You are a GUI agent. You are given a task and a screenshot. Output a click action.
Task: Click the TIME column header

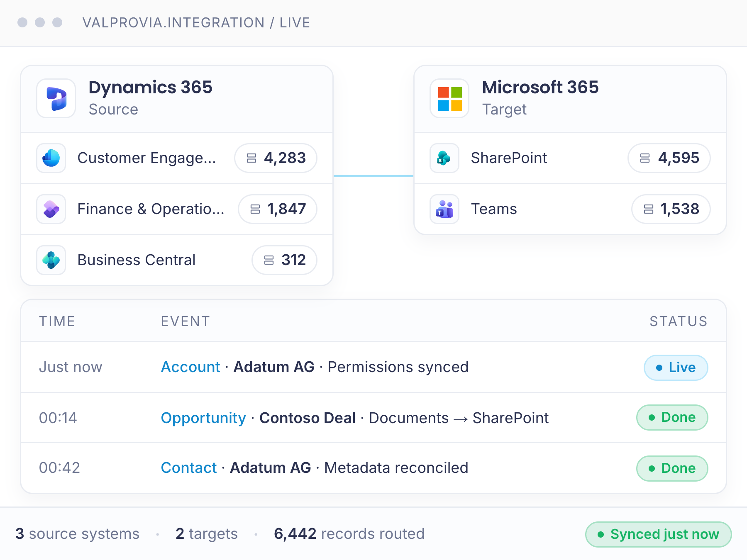pyautogui.click(x=57, y=321)
